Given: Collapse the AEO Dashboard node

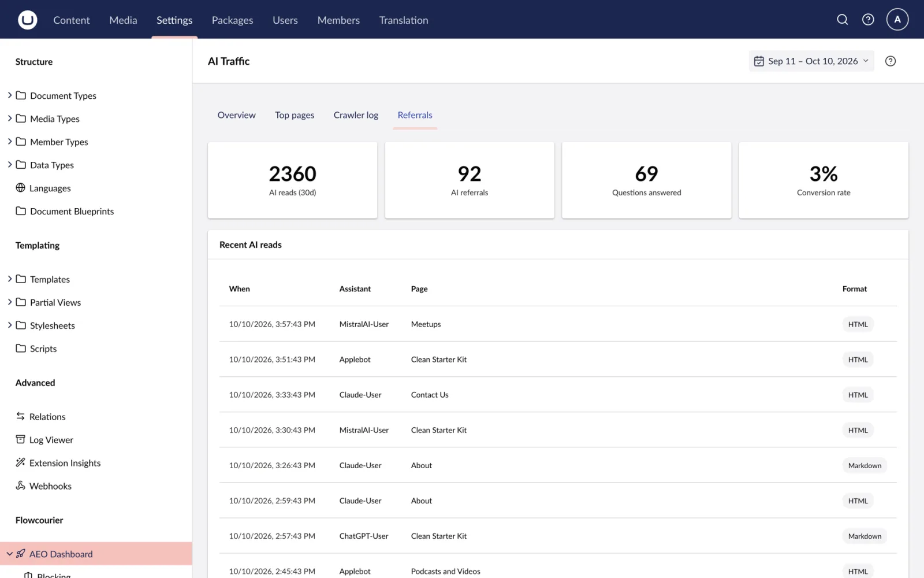Looking at the screenshot, I should point(9,554).
